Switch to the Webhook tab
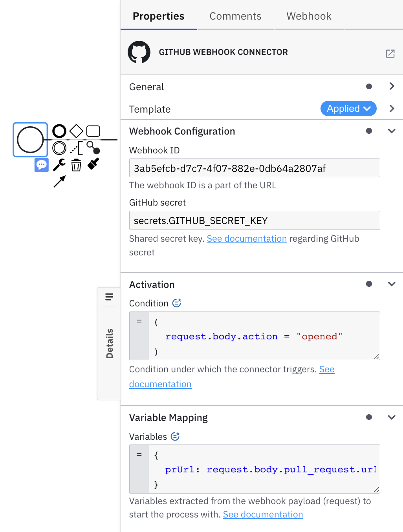Viewport: 403px width, 532px height. tap(309, 16)
